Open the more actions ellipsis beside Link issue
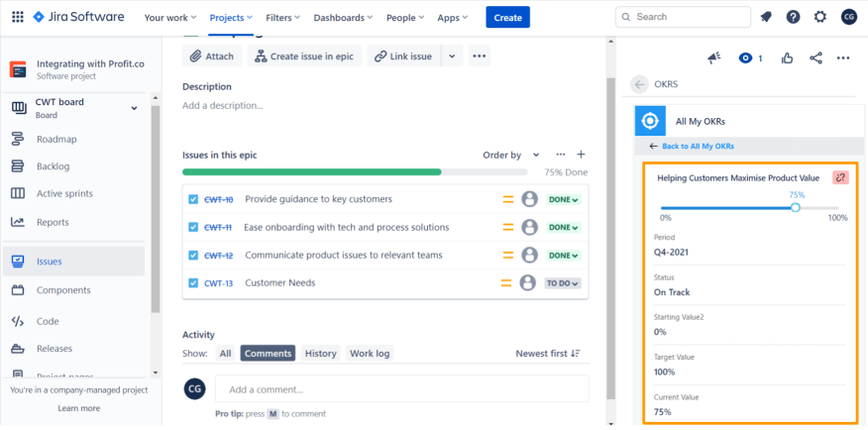Image resolution: width=868 pixels, height=430 pixels. 480,55
